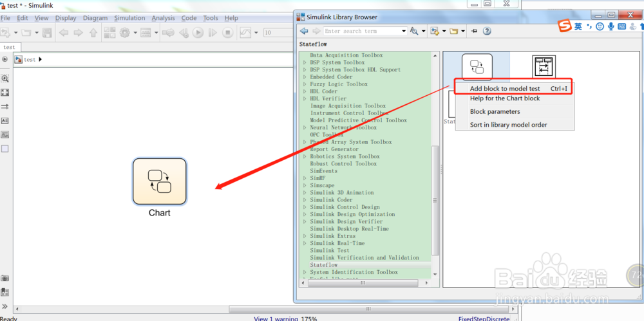The image size is (644, 321).
Task: Select SimEvents in the library tree
Action: (x=324, y=170)
